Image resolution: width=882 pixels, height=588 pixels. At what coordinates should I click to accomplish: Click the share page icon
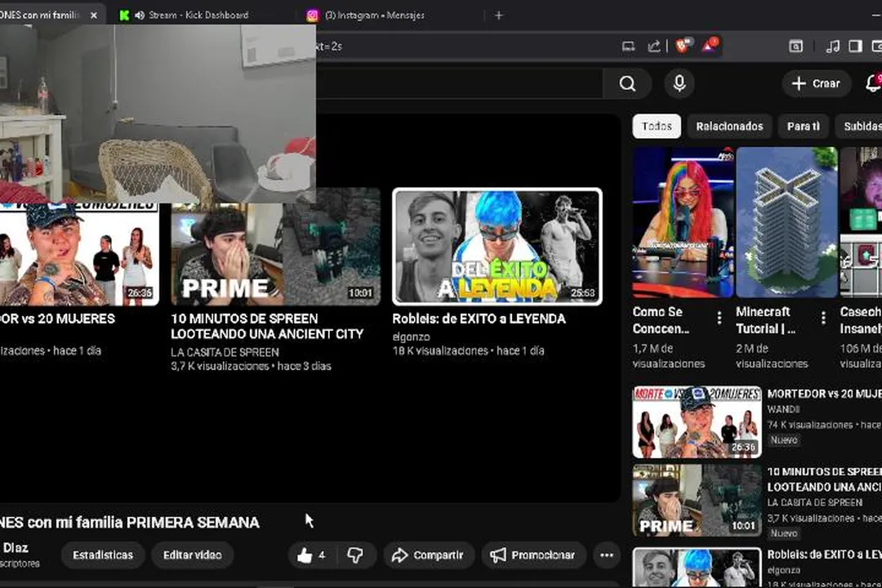pos(653,46)
